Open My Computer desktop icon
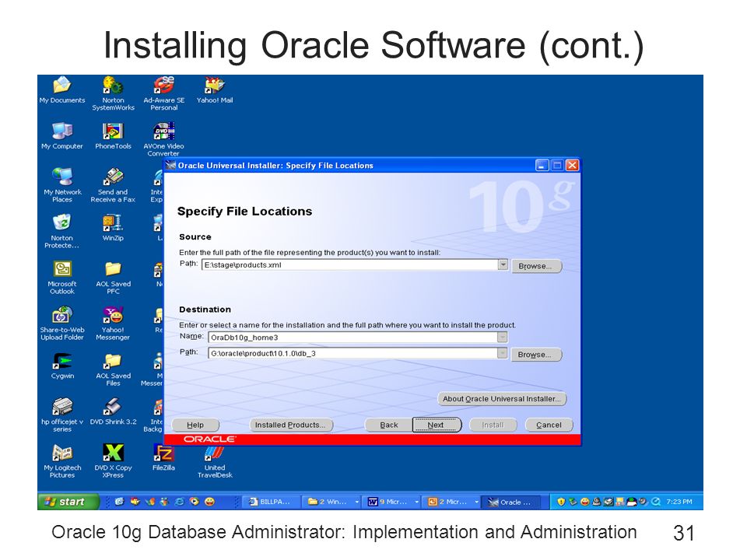The image size is (747, 560). click(x=62, y=135)
